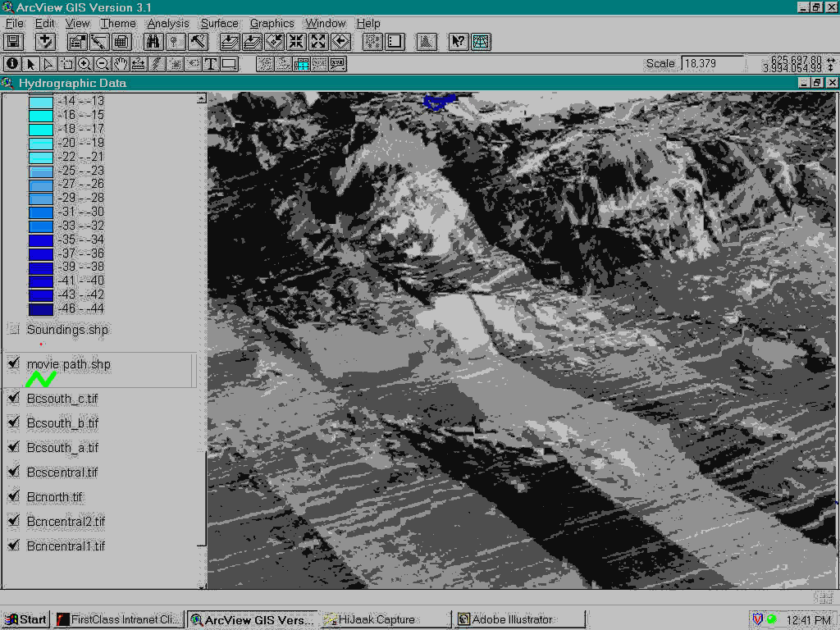The height and width of the screenshot is (630, 840).
Task: Click the Add Theme icon
Action: (x=45, y=42)
